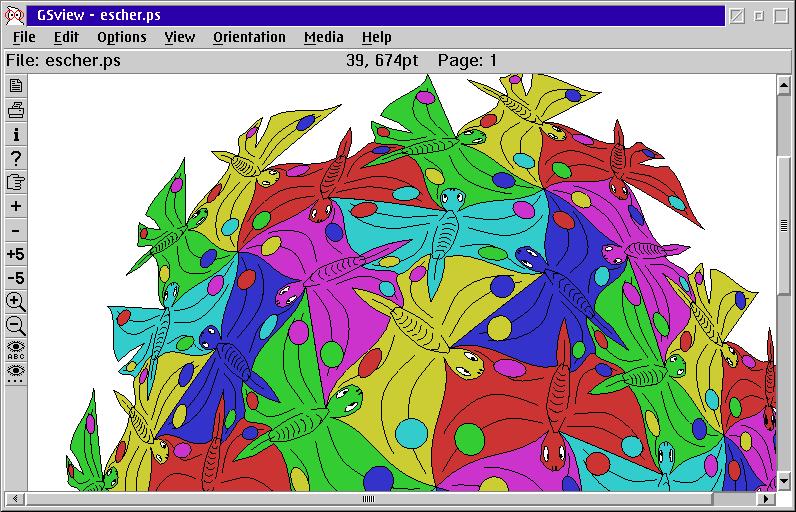Click the vertical scrollbar down arrow

[x=784, y=483]
